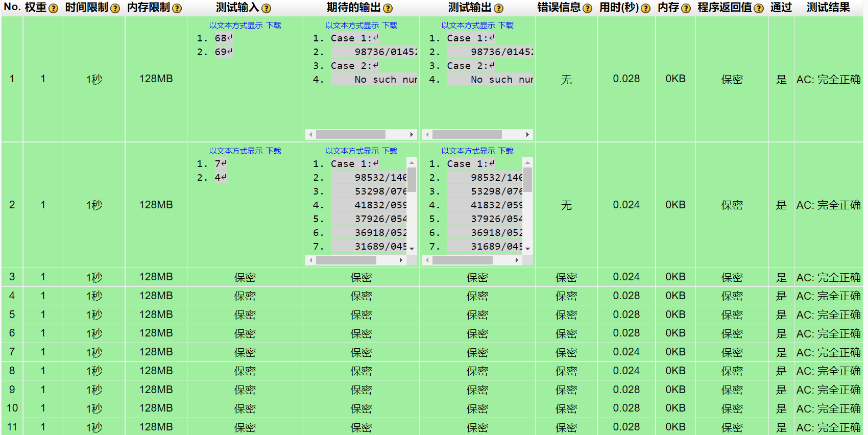Click up scroll arrow in row 2 期待的输出
The height and width of the screenshot is (435, 868).
[x=412, y=162]
